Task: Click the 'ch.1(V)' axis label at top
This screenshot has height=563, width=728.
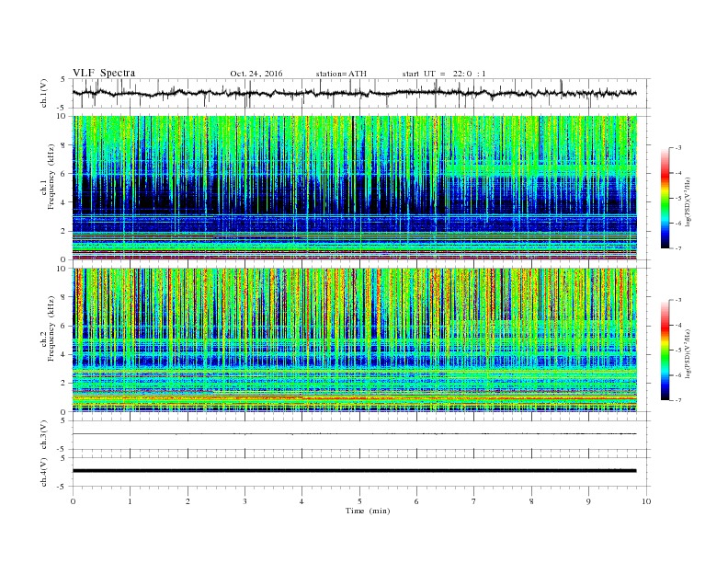Action: coord(44,93)
